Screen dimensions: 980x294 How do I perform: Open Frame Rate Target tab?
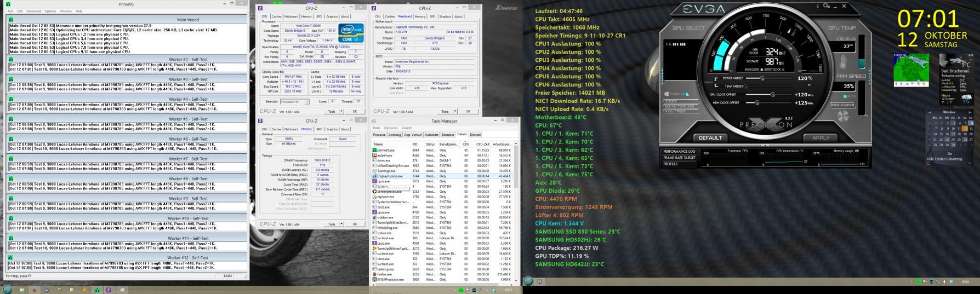(679, 158)
